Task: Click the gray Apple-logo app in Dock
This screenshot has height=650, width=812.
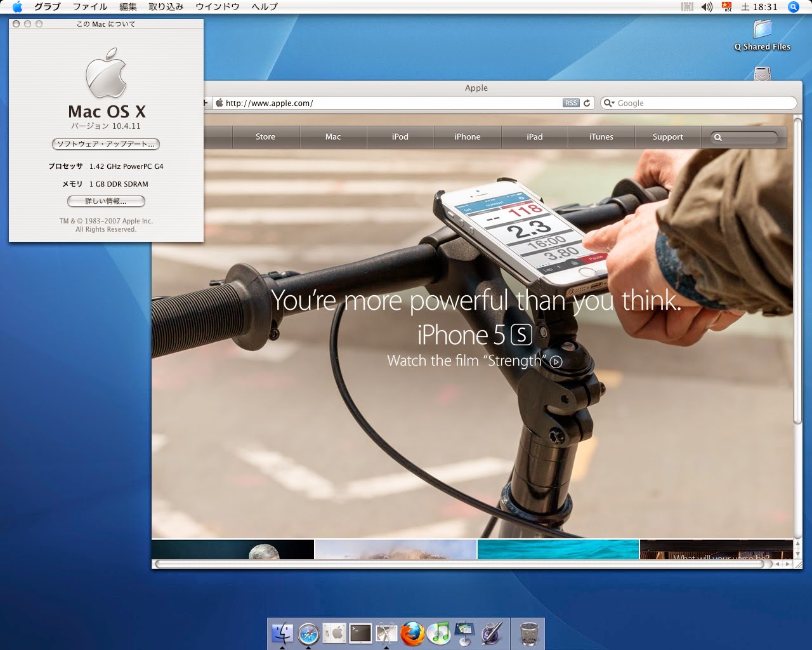Action: (334, 633)
